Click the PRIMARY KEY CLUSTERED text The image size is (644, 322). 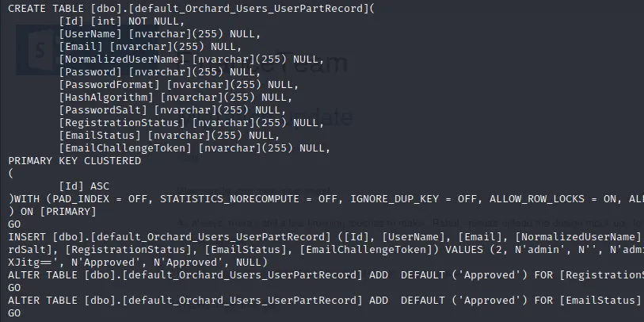(74, 160)
